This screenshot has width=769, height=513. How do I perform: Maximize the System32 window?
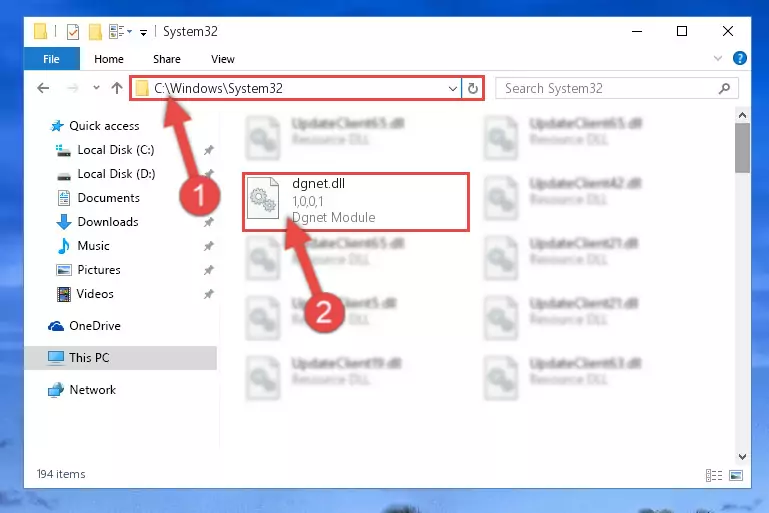[x=682, y=31]
